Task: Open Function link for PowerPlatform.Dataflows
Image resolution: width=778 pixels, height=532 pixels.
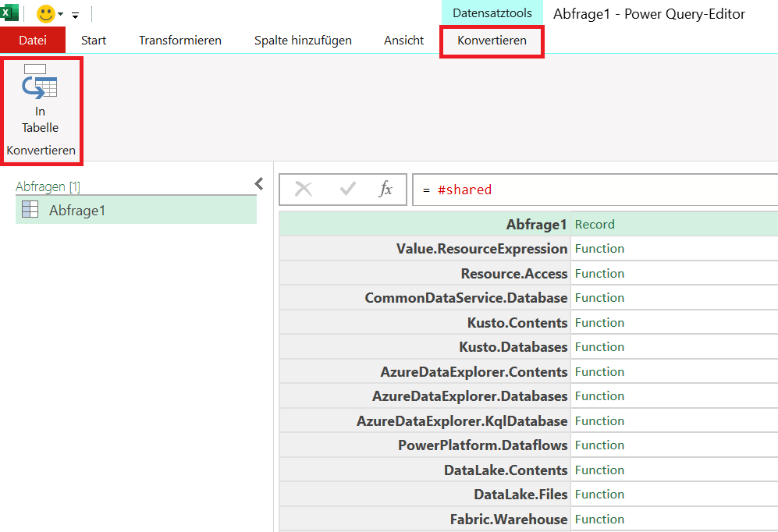Action: click(x=599, y=445)
